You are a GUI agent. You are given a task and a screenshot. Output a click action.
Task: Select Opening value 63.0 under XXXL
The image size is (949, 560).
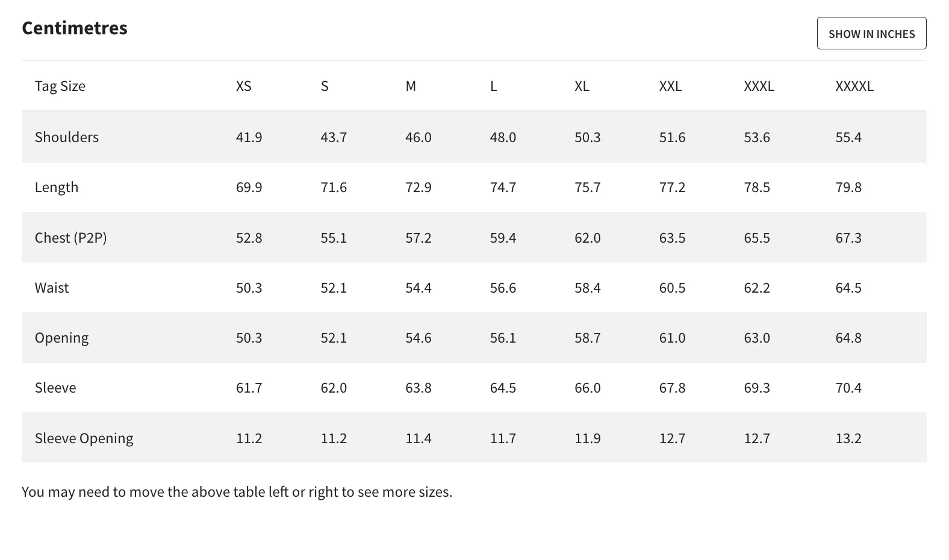[757, 337]
